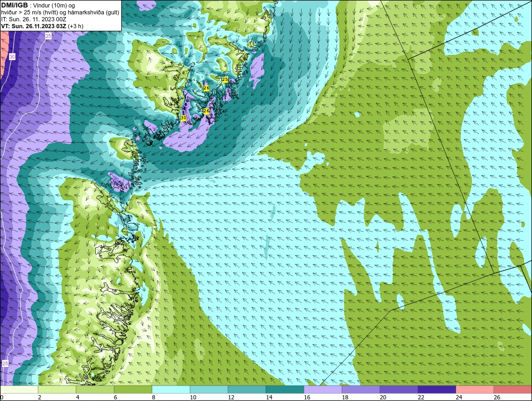
Task: Click the contour label 25 near the top
Action: 48,36
